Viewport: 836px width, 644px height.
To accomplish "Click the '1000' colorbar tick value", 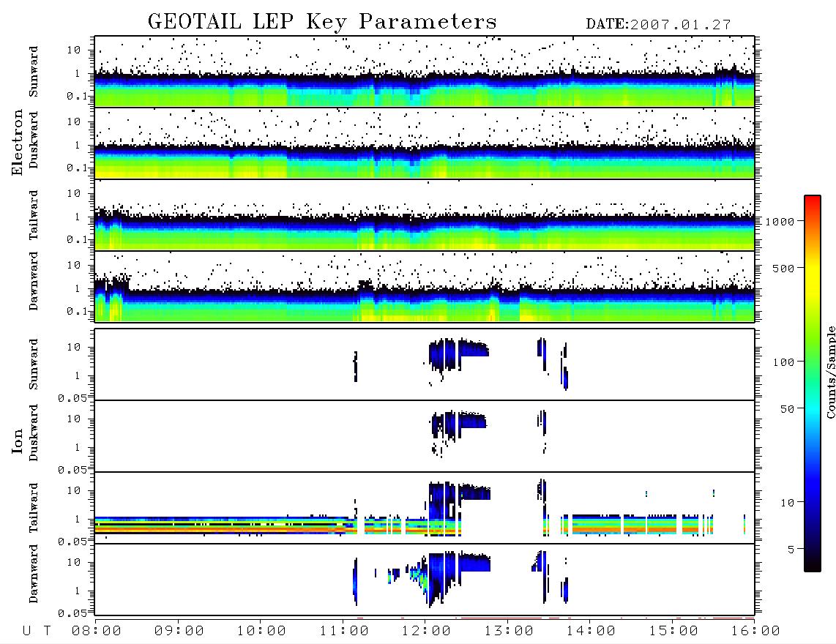I will point(780,222).
